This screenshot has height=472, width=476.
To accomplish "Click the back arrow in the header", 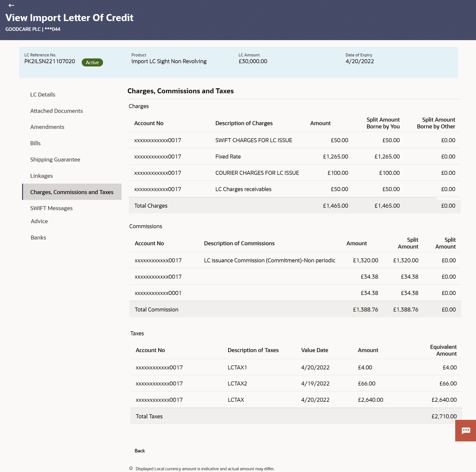I will tap(11, 5).
